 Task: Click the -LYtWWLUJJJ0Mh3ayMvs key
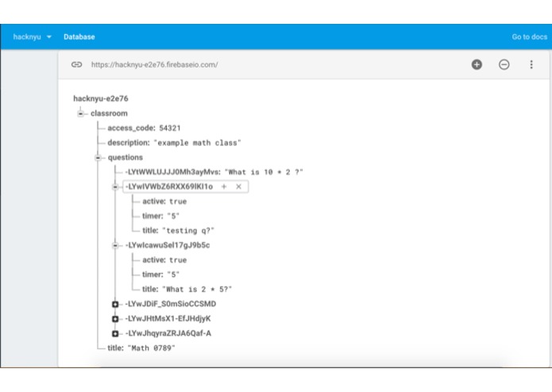point(173,172)
